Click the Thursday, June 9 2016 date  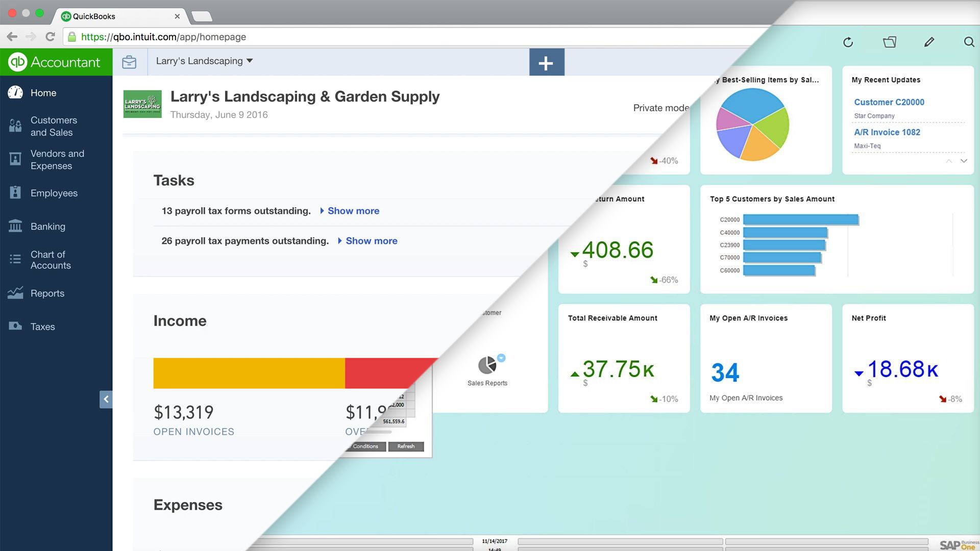(219, 115)
